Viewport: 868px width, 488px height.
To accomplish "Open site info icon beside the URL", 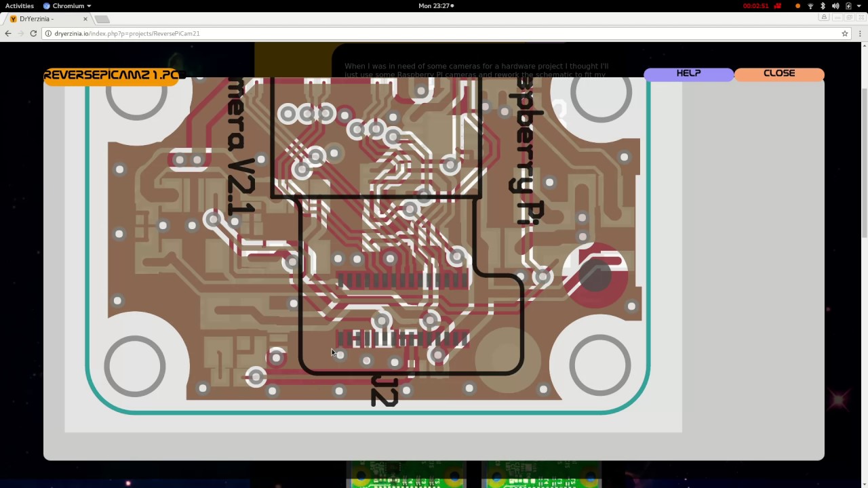I will point(48,33).
